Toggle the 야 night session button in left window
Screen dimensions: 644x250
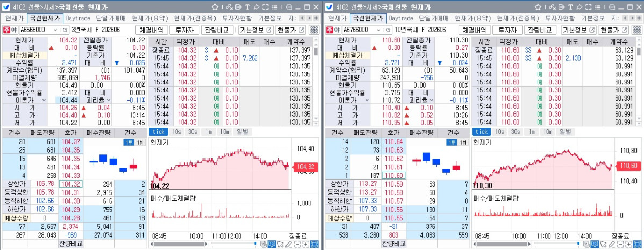[14, 30]
